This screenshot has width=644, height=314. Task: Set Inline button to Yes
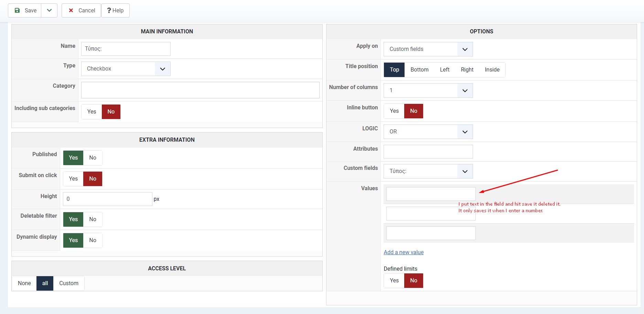pyautogui.click(x=394, y=111)
